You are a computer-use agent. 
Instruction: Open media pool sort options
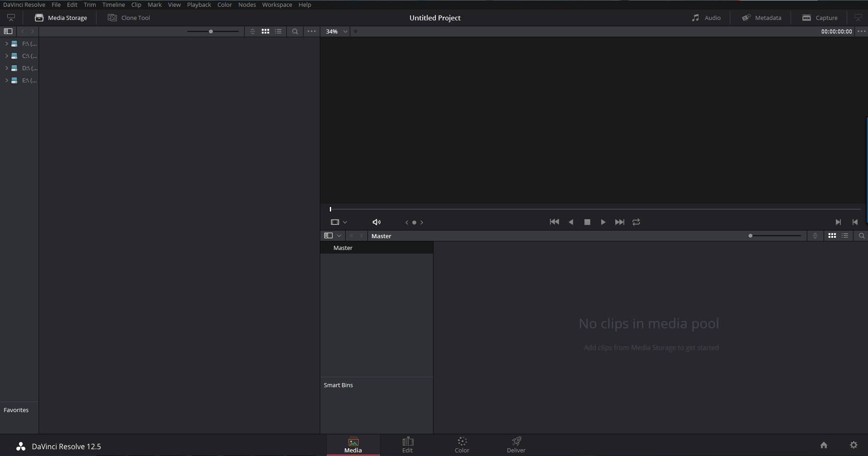coord(815,236)
